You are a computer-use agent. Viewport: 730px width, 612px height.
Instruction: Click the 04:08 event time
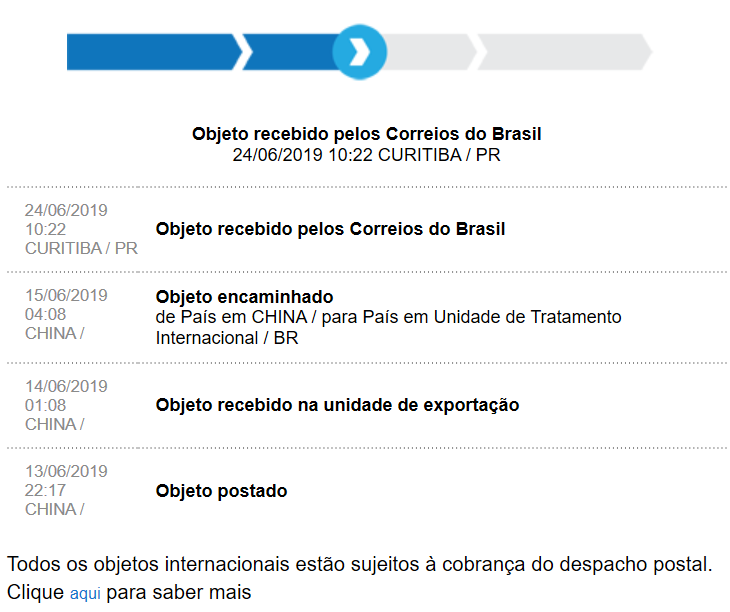pos(46,314)
